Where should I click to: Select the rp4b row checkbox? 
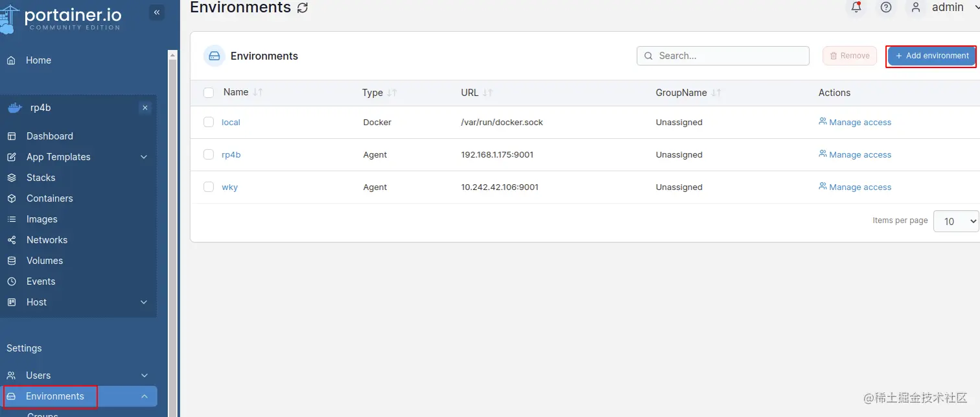pyautogui.click(x=209, y=154)
